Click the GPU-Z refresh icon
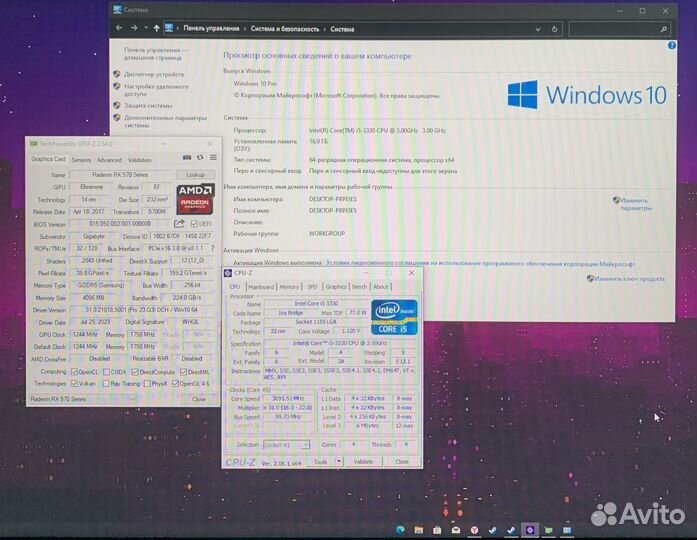The height and width of the screenshot is (540, 697). pos(200,157)
